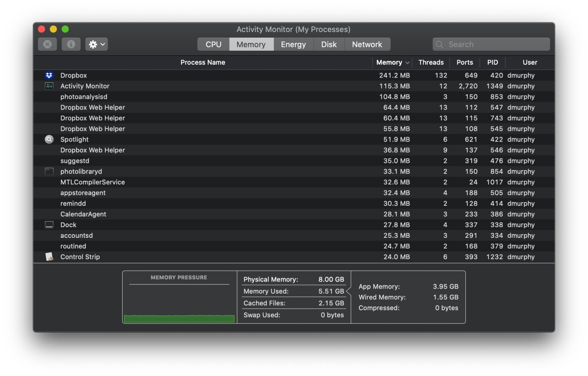588x376 pixels.
Task: Select the Dropbox Web Helper 64.4 MB row
Action: point(294,107)
